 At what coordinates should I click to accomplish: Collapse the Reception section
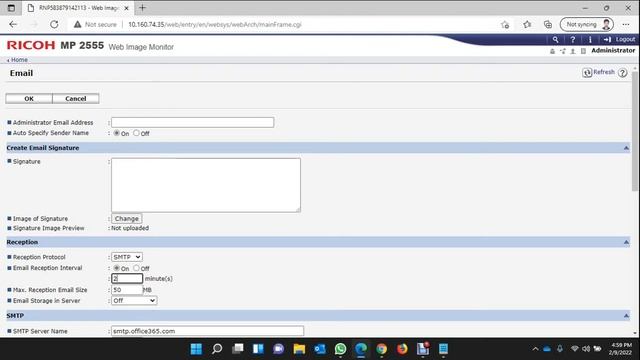click(626, 242)
